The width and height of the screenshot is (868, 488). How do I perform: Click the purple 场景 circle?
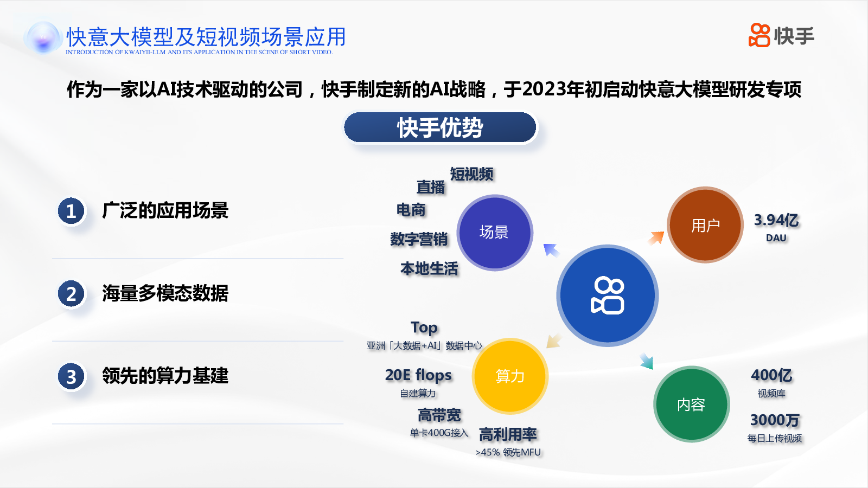tap(494, 232)
